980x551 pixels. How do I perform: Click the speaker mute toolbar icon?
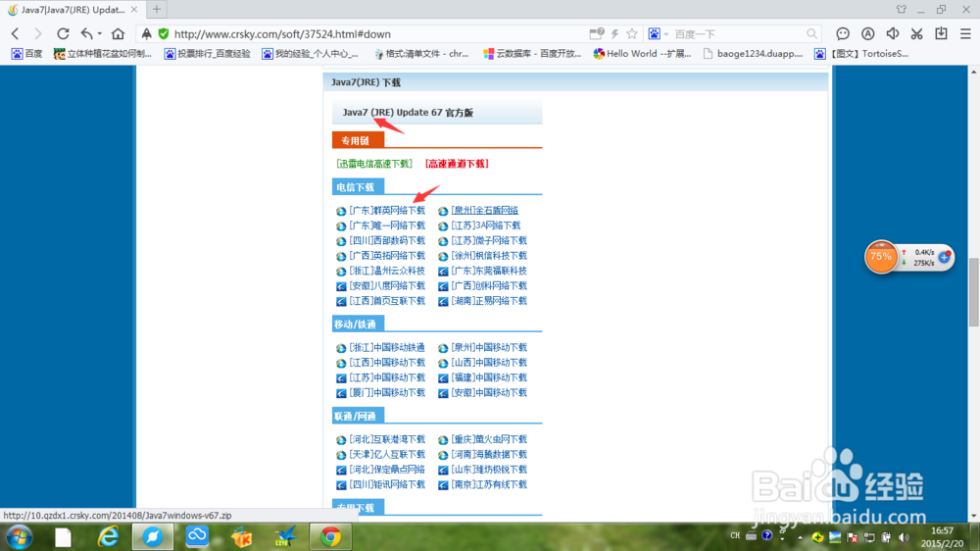(893, 33)
